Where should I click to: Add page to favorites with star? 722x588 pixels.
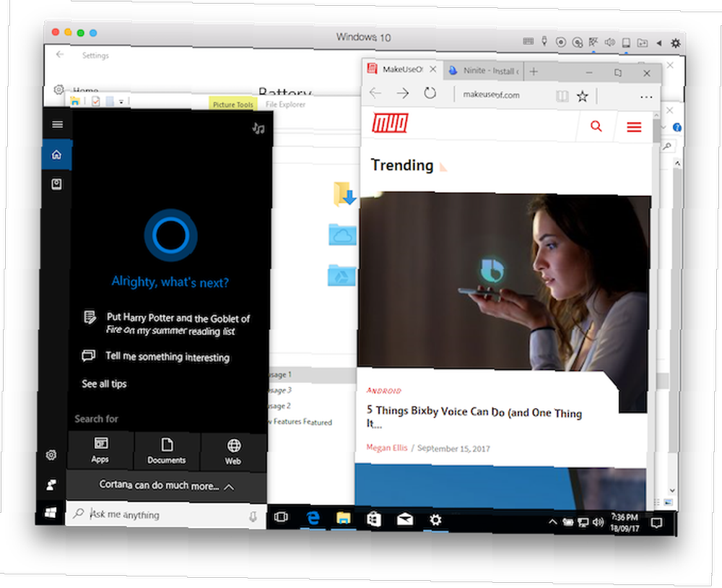coord(583,96)
